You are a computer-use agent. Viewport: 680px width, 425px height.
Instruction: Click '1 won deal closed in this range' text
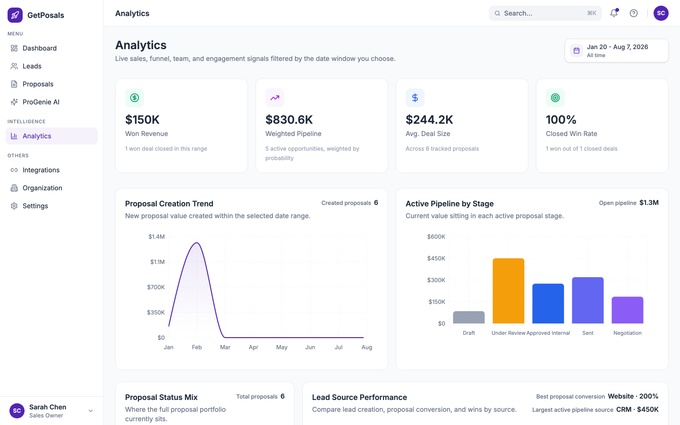[x=166, y=149]
